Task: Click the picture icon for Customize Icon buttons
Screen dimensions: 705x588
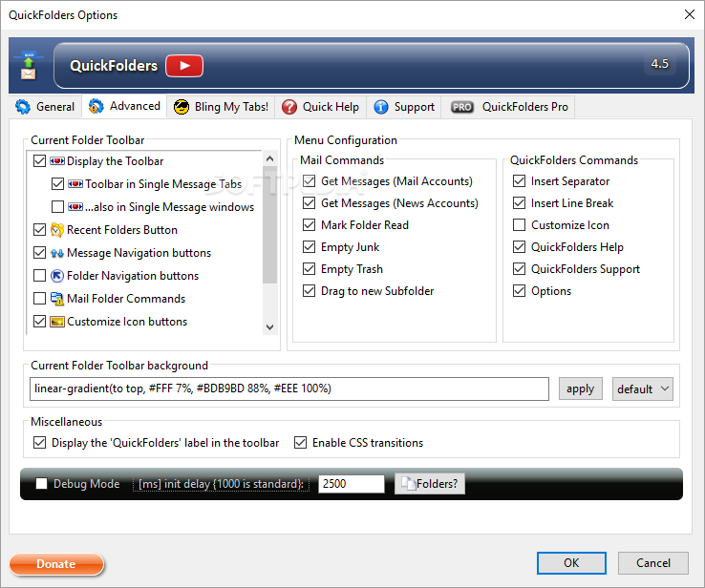Action: [x=57, y=322]
